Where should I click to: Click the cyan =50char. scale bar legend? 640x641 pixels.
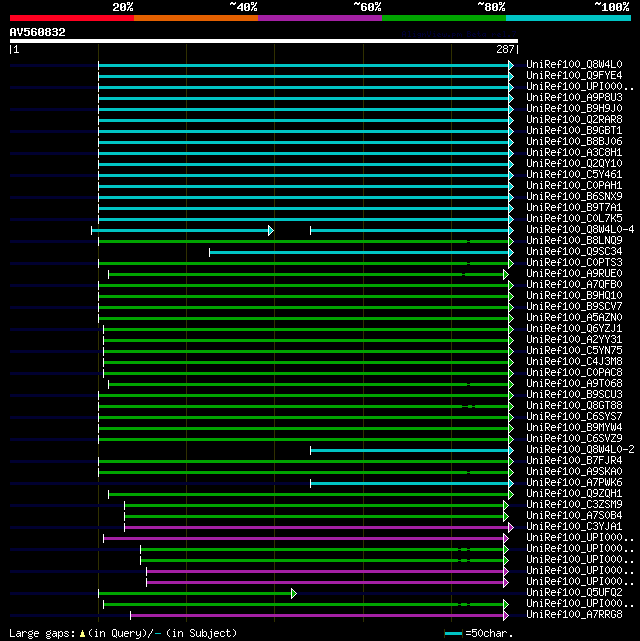(453, 634)
